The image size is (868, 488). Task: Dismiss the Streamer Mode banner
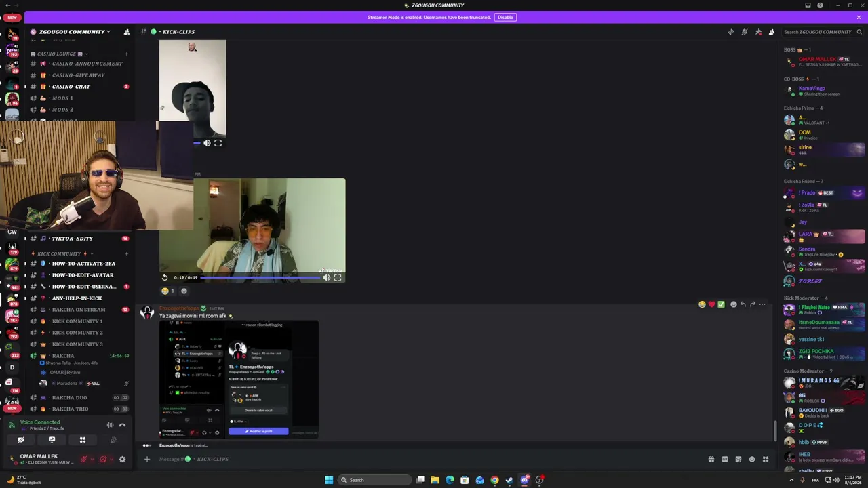(859, 17)
